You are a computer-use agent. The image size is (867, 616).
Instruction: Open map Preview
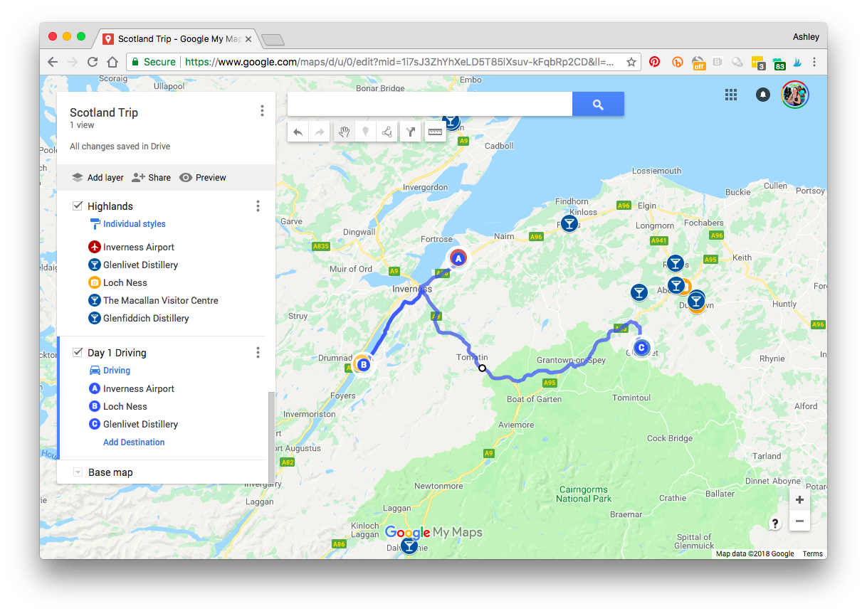[203, 178]
